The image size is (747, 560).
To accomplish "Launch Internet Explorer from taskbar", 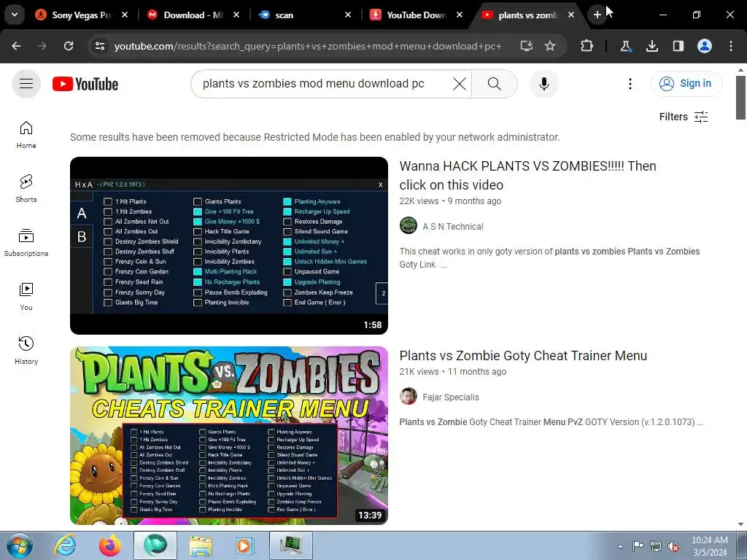I will [x=65, y=545].
